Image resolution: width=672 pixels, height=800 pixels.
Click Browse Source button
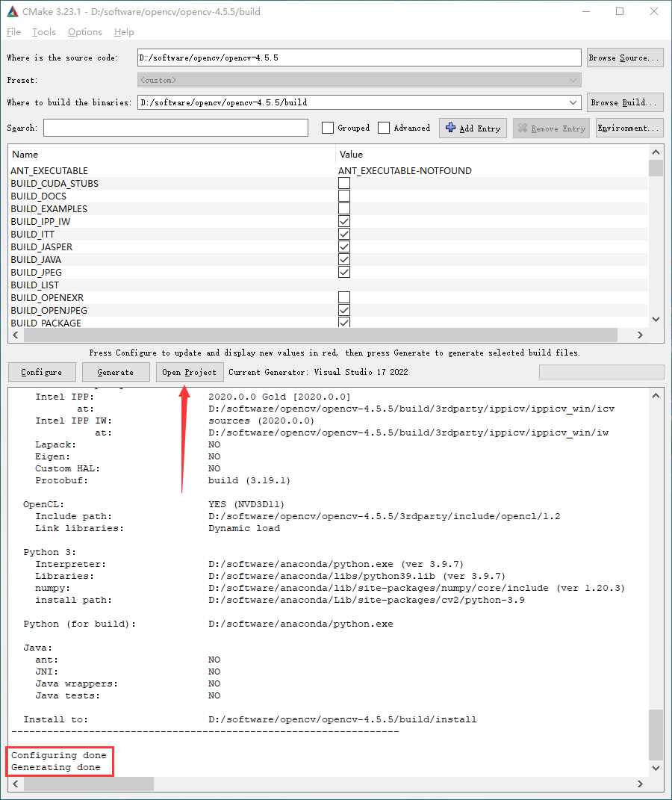click(625, 58)
